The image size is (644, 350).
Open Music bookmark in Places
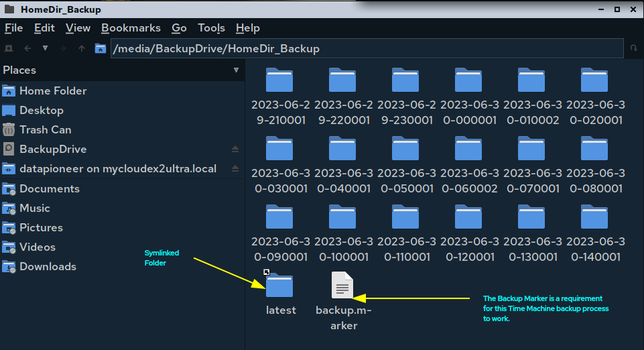(x=123, y=209)
